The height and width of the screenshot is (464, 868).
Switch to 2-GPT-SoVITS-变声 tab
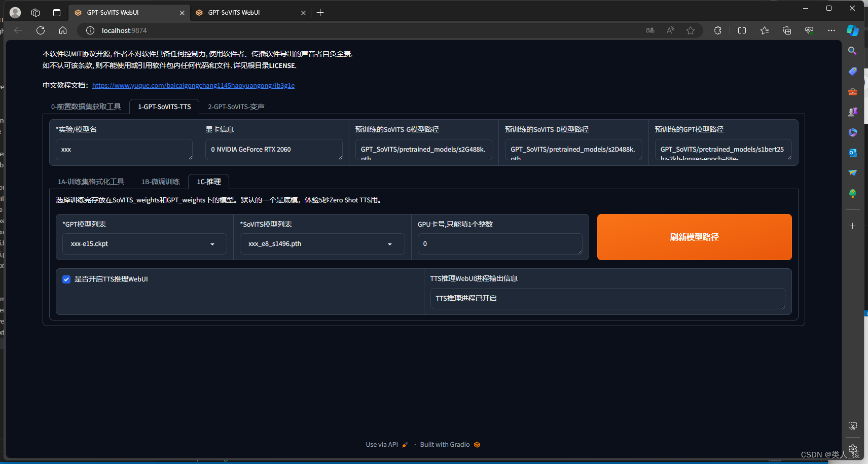point(236,106)
